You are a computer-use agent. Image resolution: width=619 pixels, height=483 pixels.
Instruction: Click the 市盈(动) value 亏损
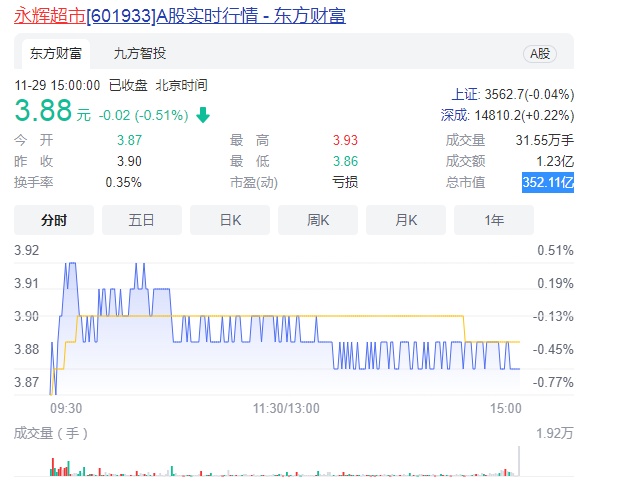345,182
